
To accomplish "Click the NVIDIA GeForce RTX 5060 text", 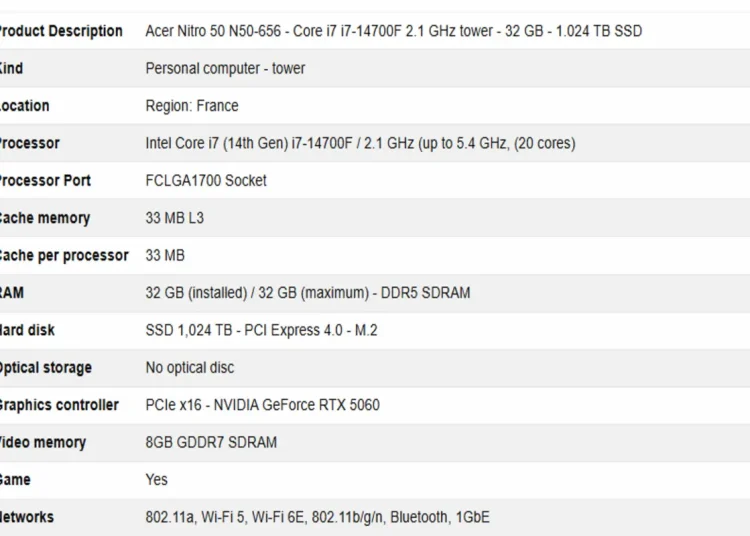I will (297, 405).
